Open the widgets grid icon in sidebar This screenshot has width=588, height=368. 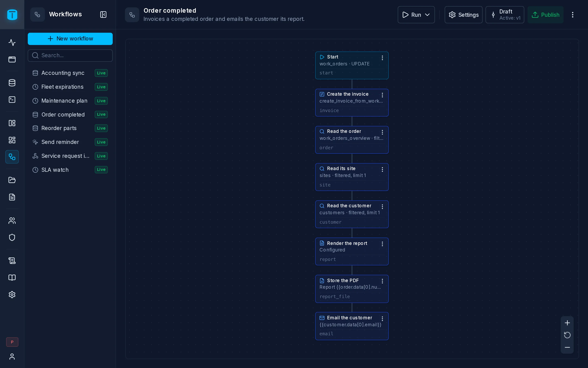coord(12,140)
